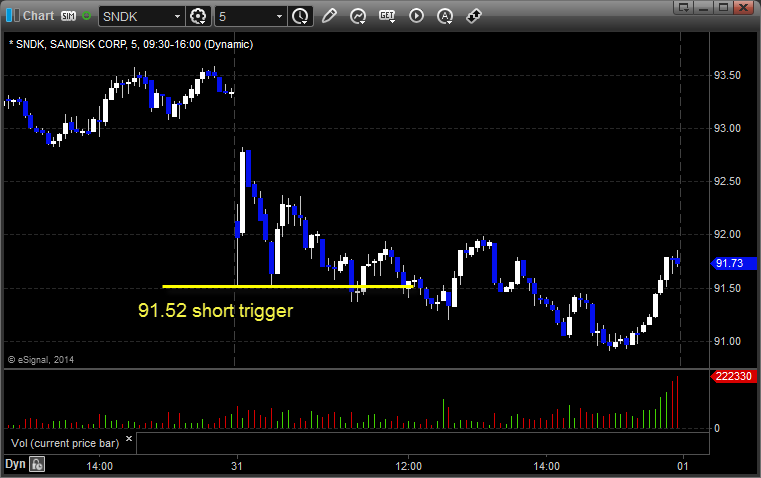Click the 12:00 time axis label
This screenshot has height=478, width=761.
tap(408, 466)
